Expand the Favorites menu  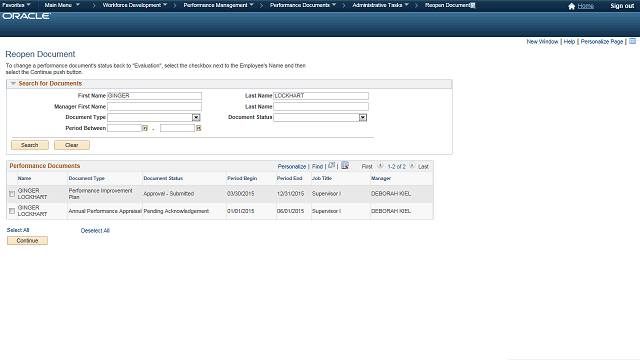(16, 5)
